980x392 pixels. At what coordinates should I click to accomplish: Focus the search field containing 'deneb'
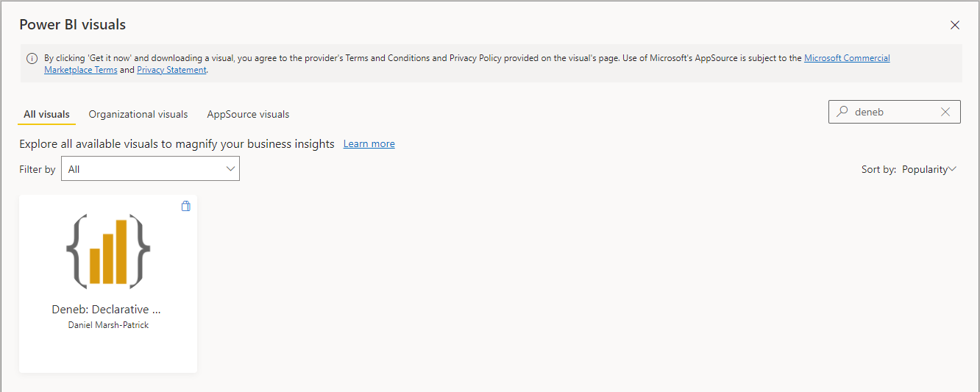pyautogui.click(x=895, y=112)
